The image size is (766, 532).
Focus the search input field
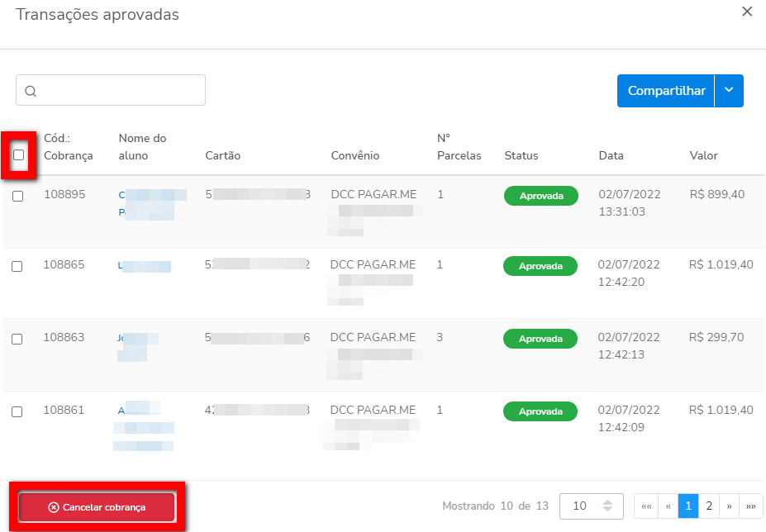click(120, 91)
